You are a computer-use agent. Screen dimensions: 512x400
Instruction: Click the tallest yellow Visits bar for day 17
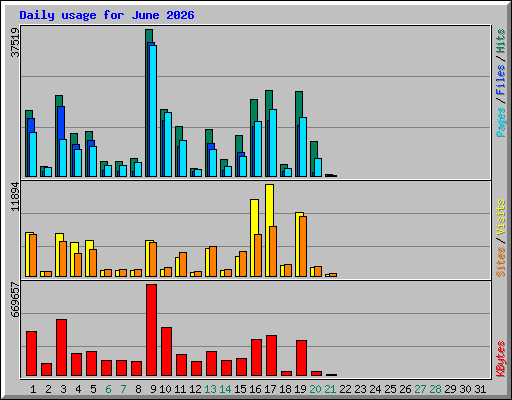[269, 205]
